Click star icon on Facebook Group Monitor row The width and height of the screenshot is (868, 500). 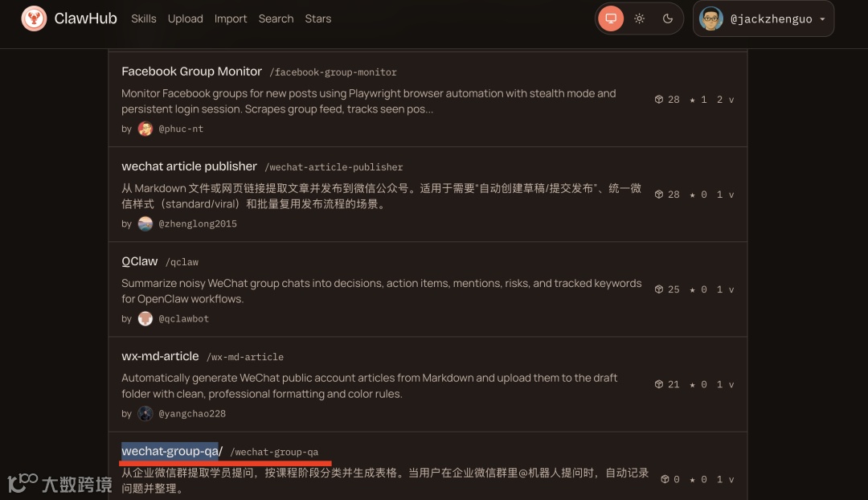point(692,100)
